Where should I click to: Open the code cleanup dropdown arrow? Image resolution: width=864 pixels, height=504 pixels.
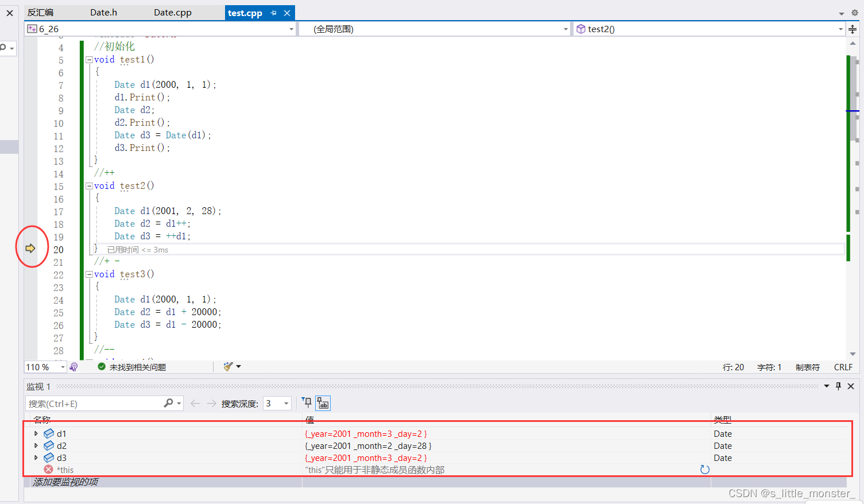[238, 367]
